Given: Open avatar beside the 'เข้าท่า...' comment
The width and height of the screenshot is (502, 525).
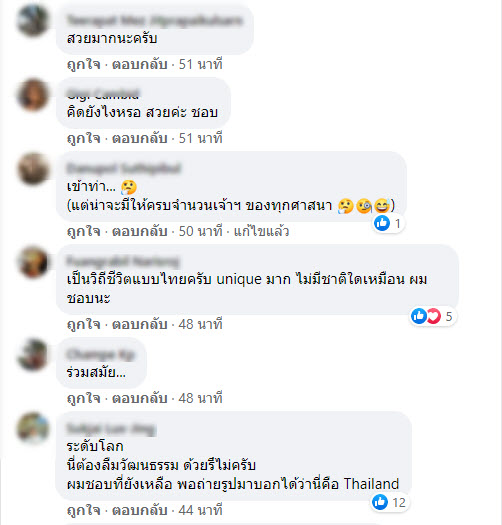Looking at the screenshot, I should click(x=32, y=169).
